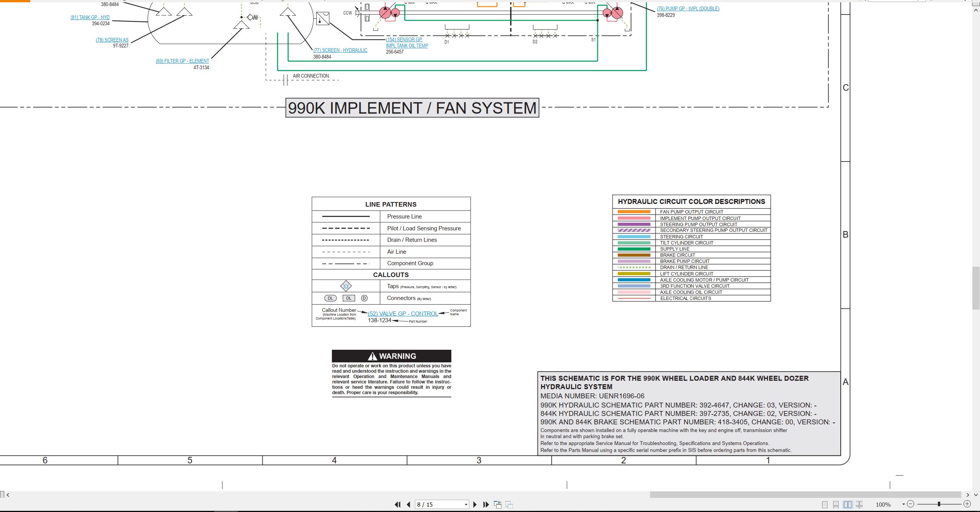Click the CCW rotation label
Viewport: 980px width, 512px height.
coord(348,13)
